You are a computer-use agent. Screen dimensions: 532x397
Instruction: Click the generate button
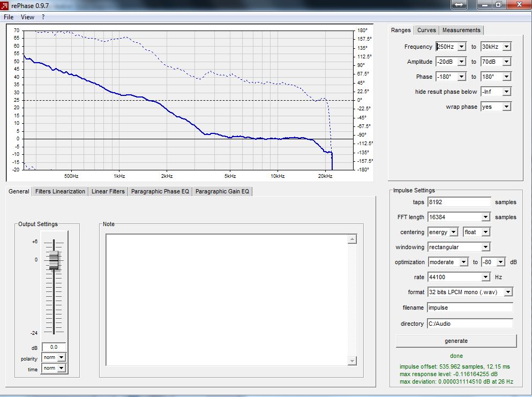pos(456,341)
